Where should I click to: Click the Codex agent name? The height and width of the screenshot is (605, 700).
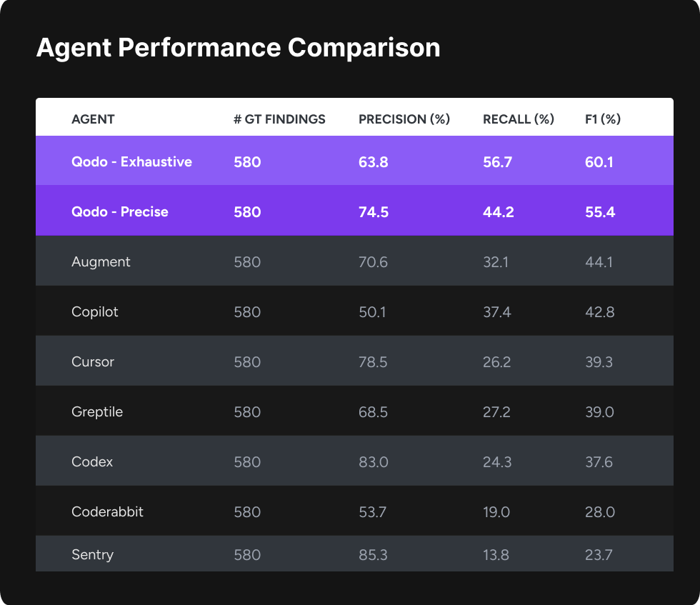coord(92,462)
